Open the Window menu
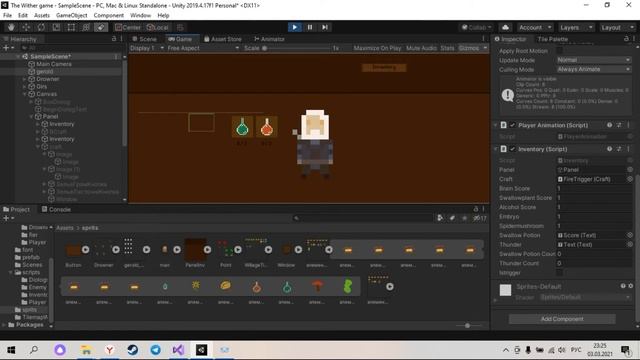This screenshot has width=640, height=360. pyautogui.click(x=140, y=16)
